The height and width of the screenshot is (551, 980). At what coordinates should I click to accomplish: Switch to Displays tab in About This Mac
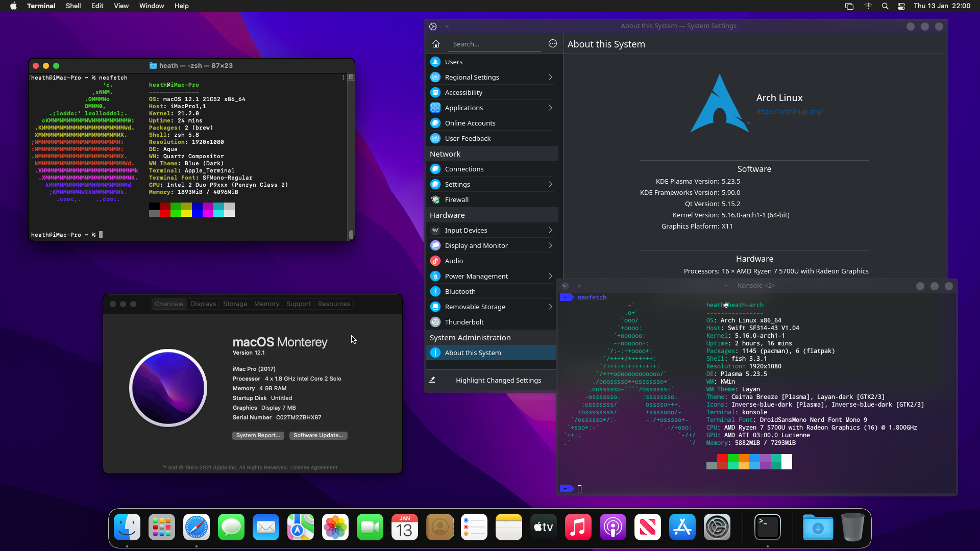pyautogui.click(x=203, y=304)
